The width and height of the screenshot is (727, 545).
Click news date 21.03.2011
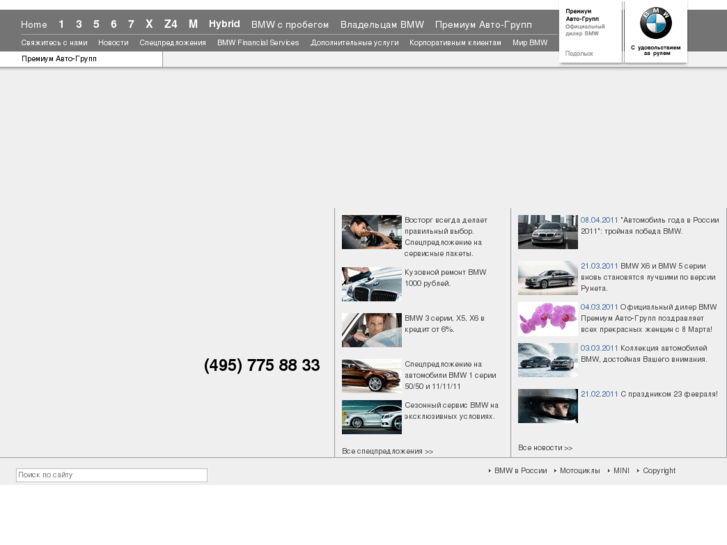599,266
